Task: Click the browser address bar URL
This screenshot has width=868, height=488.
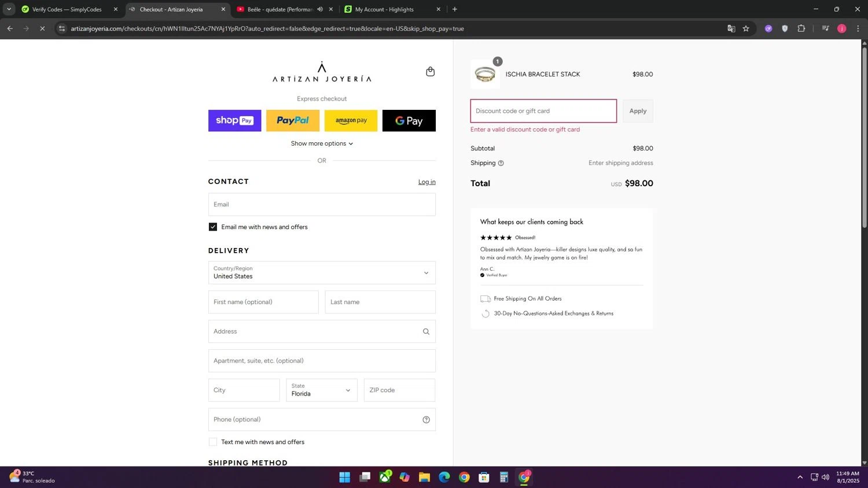Action: click(x=267, y=28)
